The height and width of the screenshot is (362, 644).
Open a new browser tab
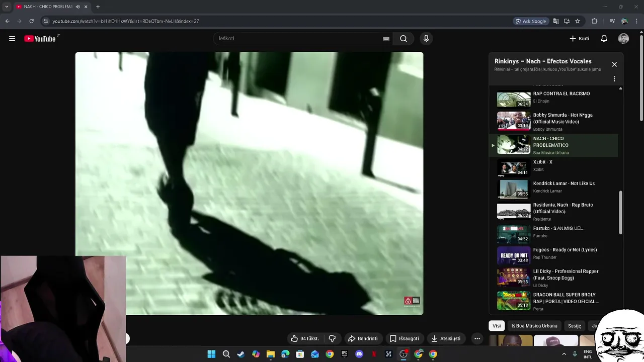98,7
